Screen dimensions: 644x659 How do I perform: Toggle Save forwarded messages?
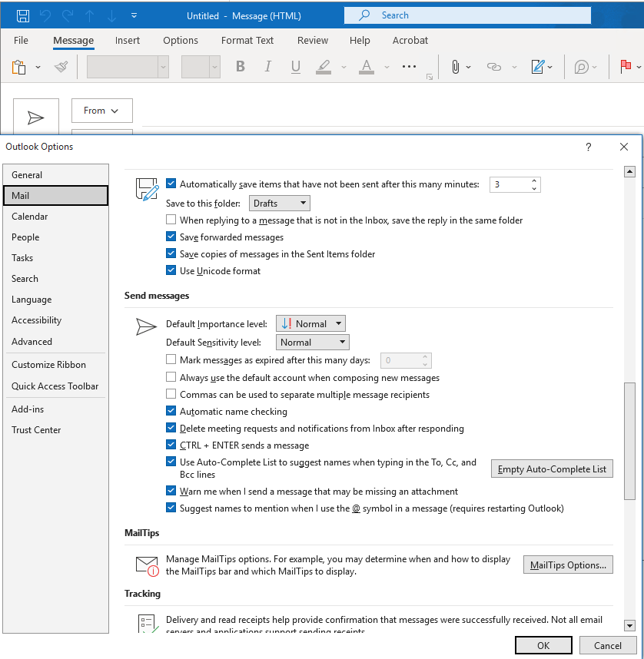coord(171,237)
